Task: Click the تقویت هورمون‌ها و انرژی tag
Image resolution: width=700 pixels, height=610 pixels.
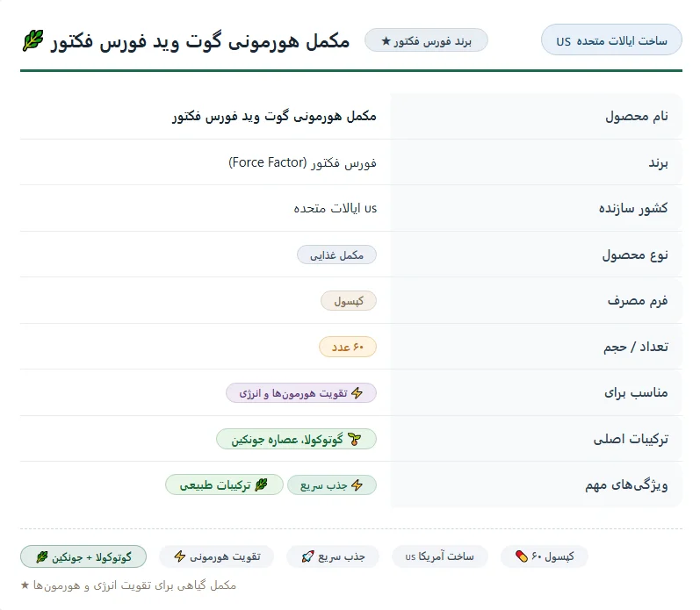Action: pos(301,393)
